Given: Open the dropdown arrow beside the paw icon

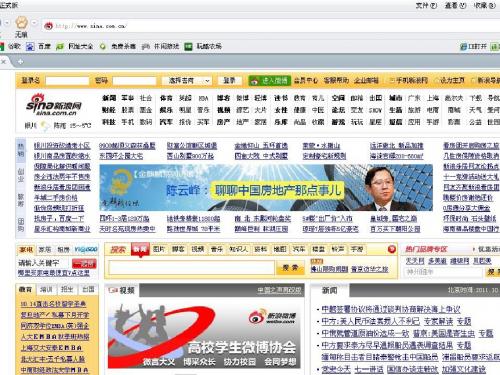Looking at the screenshot, I should (34, 23).
